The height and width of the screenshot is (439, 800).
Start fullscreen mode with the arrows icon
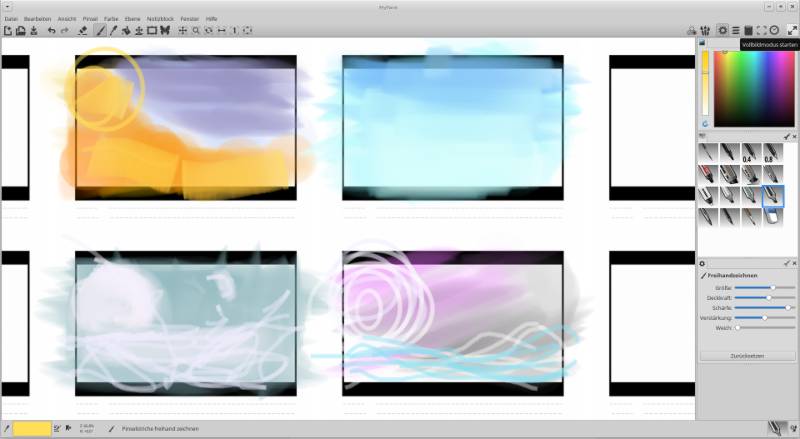coord(792,31)
